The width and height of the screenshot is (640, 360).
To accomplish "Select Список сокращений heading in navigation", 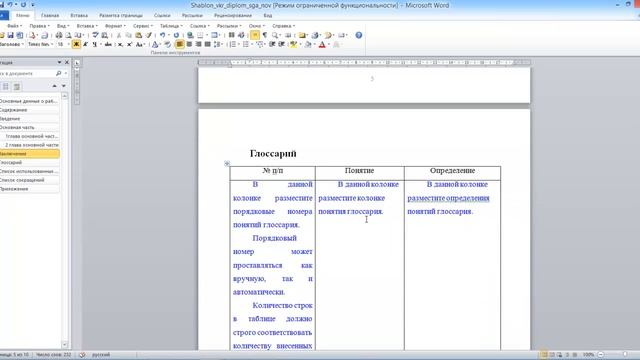I will [29, 180].
